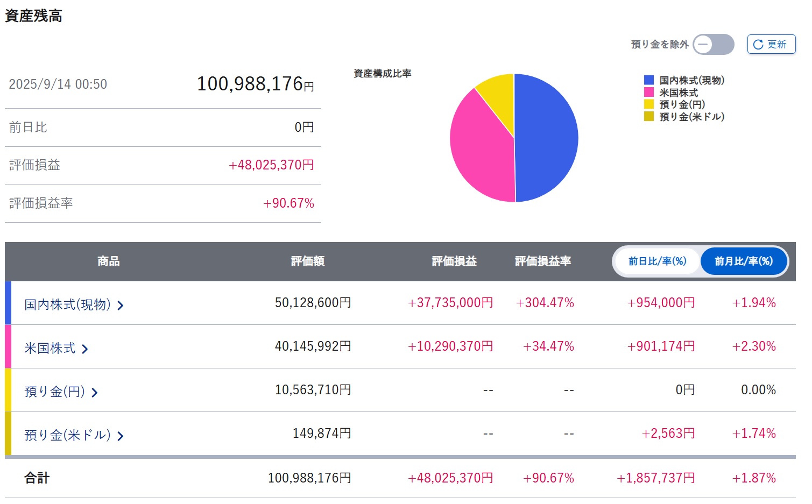
Task: Open the 米国株式 details link
Action: coord(50,349)
